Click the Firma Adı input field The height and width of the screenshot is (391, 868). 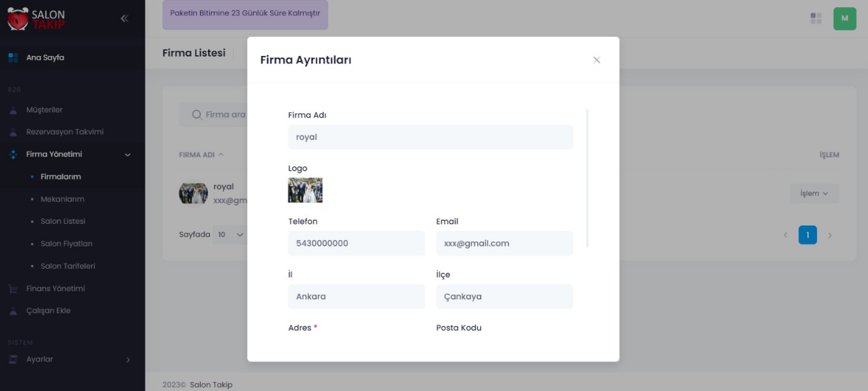coord(430,137)
